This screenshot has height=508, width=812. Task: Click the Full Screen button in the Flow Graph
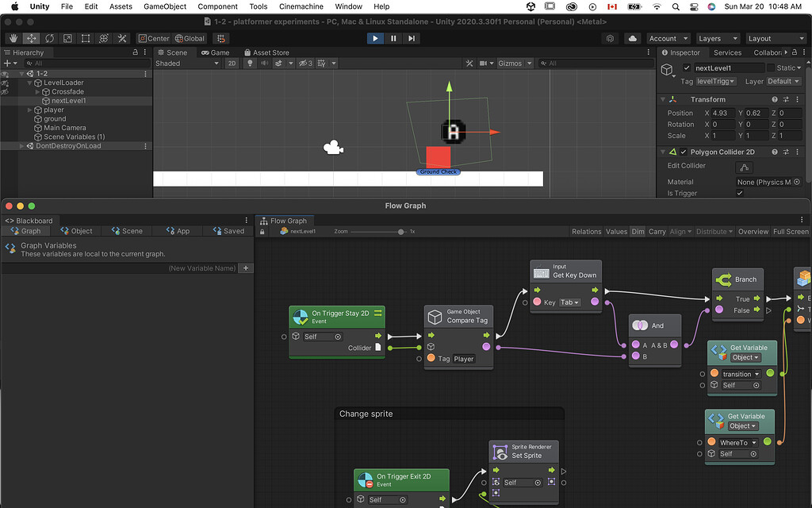[791, 232]
